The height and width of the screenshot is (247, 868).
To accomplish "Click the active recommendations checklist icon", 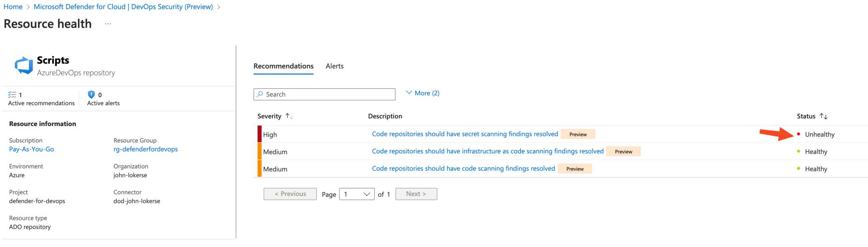I will pos(12,95).
